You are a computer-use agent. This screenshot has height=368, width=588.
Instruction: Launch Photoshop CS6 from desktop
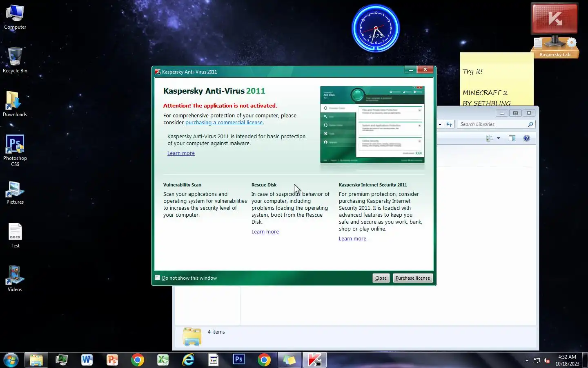pyautogui.click(x=15, y=150)
